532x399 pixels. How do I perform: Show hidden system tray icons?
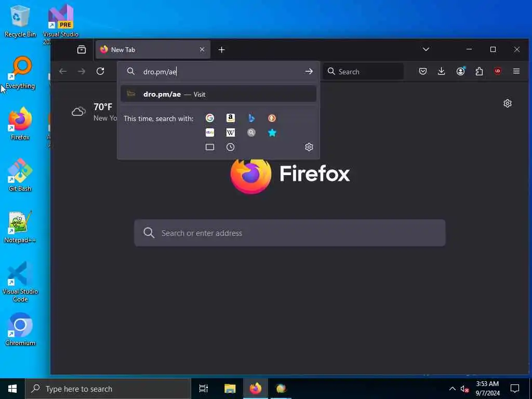(x=453, y=389)
